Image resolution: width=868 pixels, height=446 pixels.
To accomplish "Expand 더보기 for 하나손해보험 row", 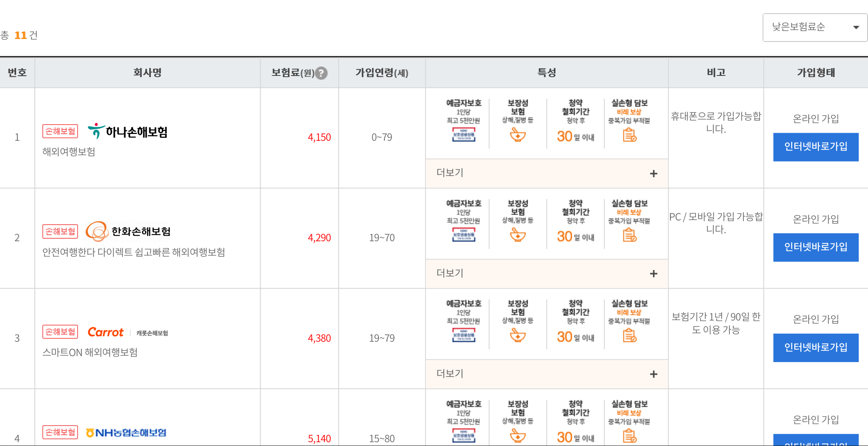I will 547,173.
